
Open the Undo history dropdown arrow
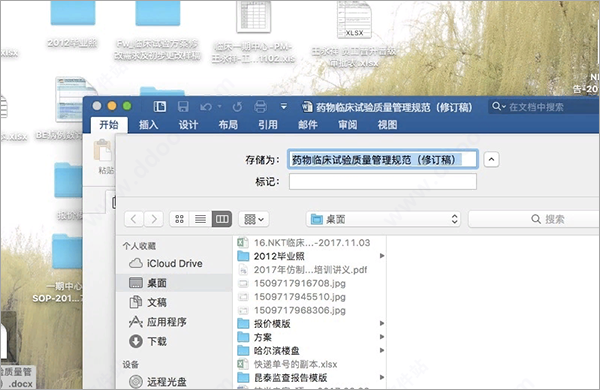(x=219, y=107)
